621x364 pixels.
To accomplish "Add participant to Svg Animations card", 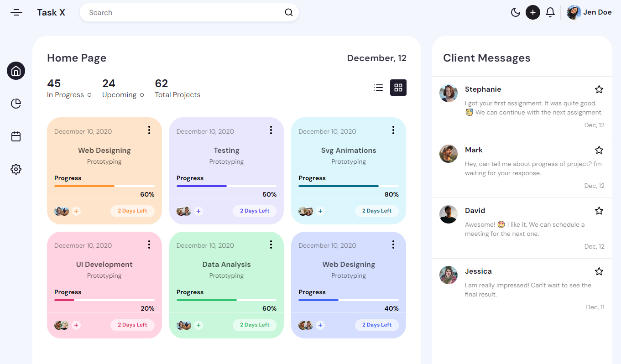I will click(320, 211).
